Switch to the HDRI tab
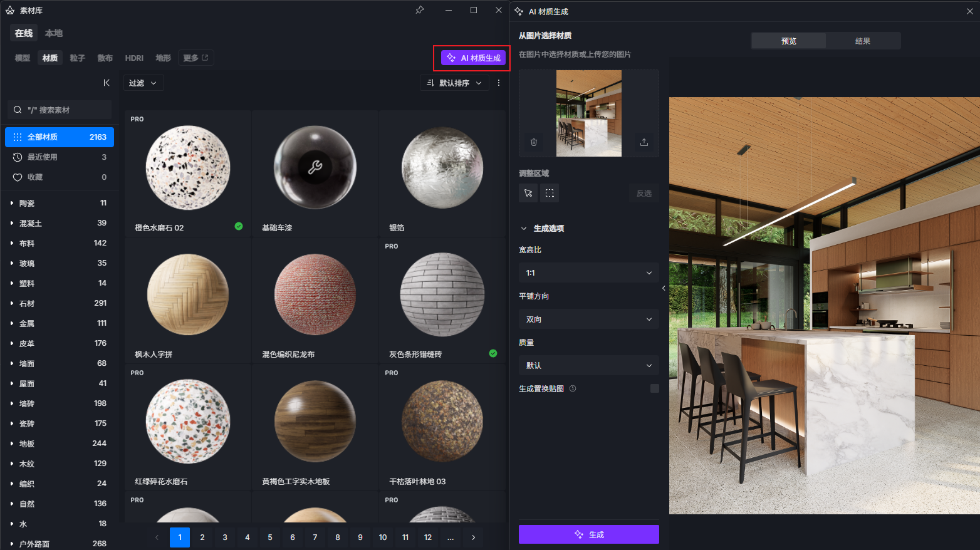Viewport: 980px width, 550px height. [x=134, y=58]
